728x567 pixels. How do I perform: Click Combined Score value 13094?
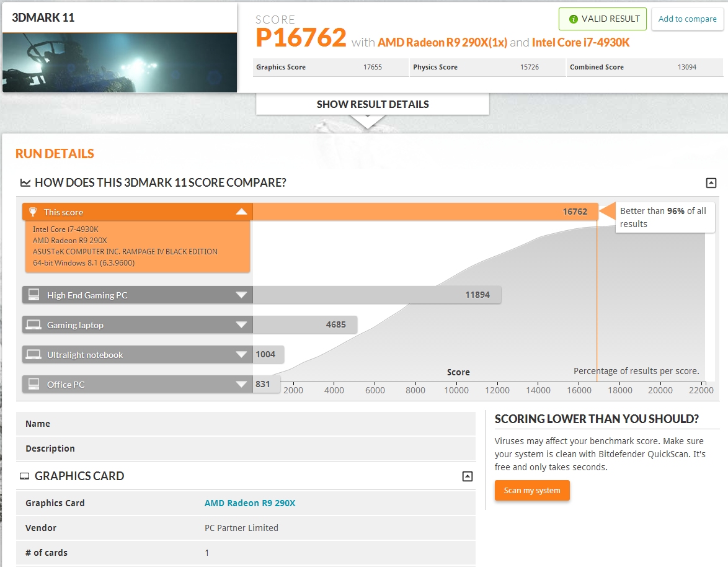(686, 67)
